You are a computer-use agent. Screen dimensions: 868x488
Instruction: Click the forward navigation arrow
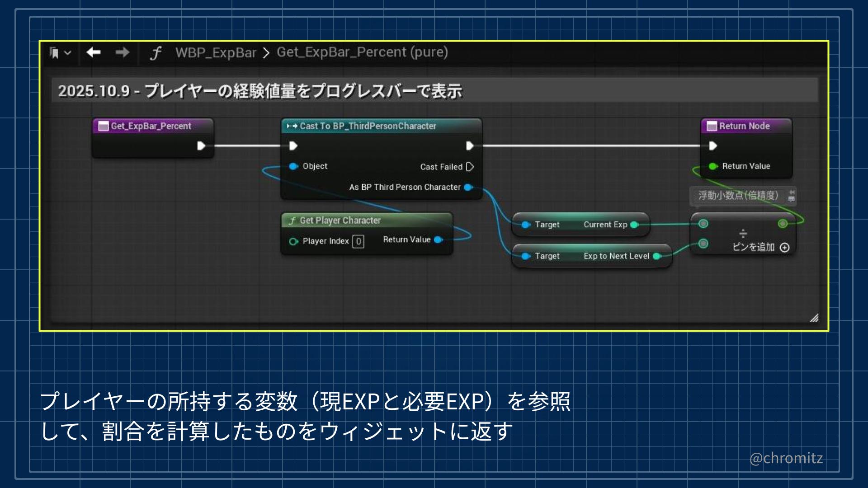point(122,52)
